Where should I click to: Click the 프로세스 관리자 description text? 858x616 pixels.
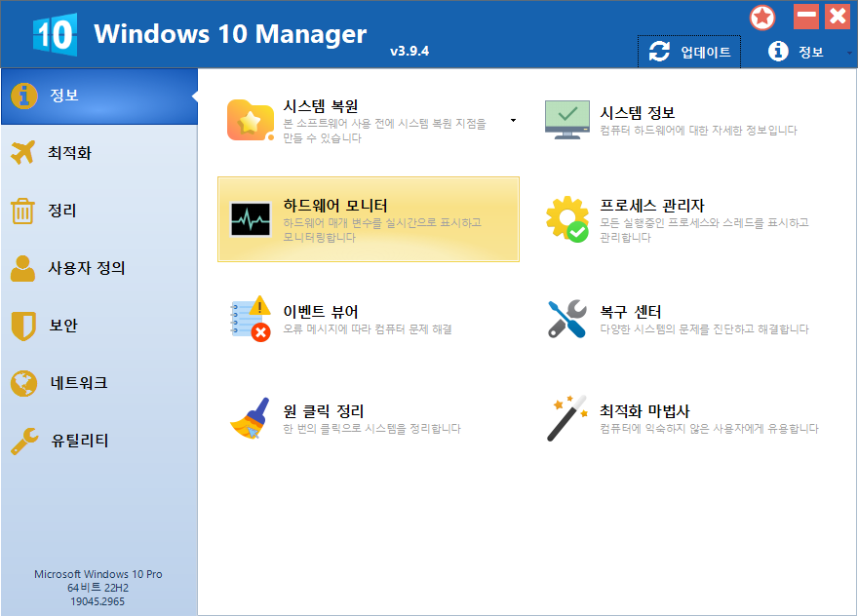[x=704, y=230]
